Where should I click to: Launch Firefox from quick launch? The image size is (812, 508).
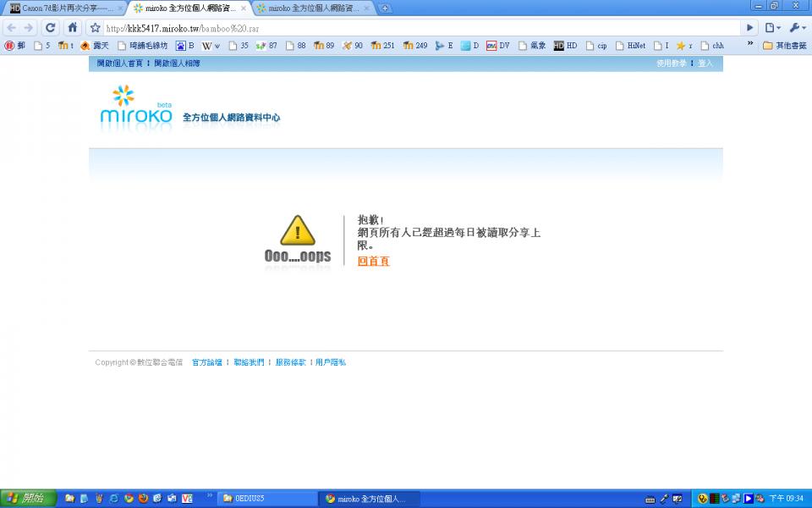click(x=143, y=499)
